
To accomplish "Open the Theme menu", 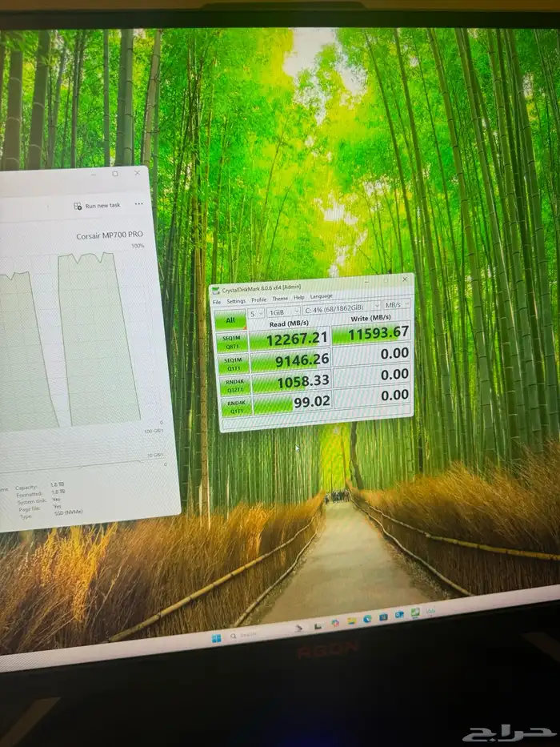I will (x=280, y=299).
